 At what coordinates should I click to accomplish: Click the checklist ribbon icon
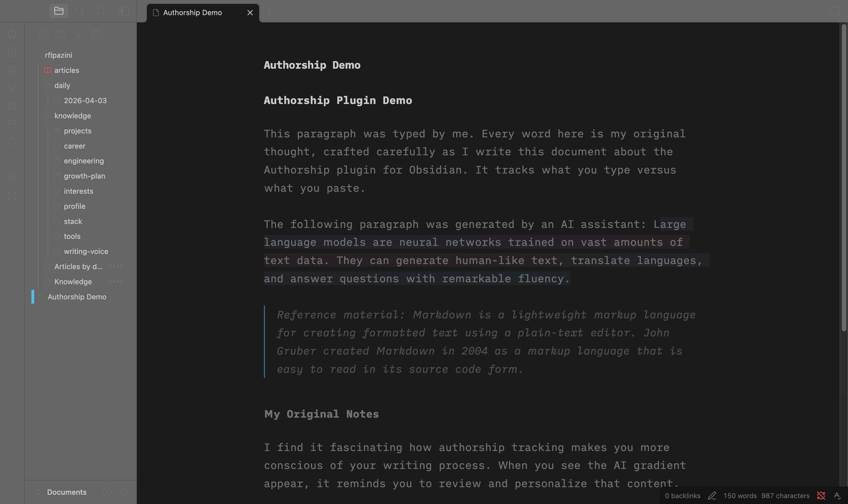point(12,178)
